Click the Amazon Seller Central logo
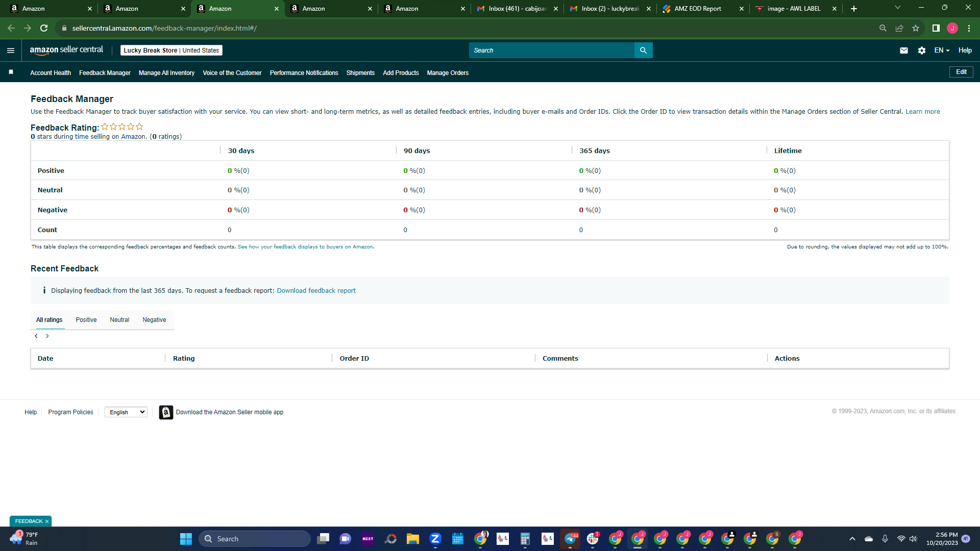This screenshot has width=980, height=551. [x=66, y=50]
